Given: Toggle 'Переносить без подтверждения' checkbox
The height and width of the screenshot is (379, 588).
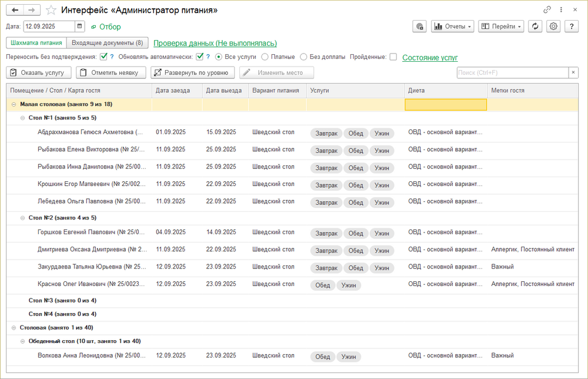Looking at the screenshot, I should click(x=103, y=57).
